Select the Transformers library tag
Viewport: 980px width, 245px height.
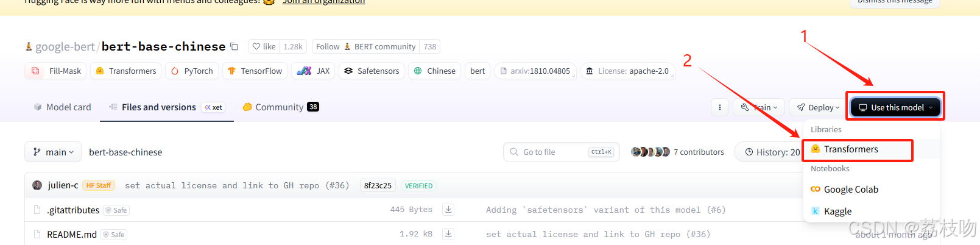[x=125, y=71]
